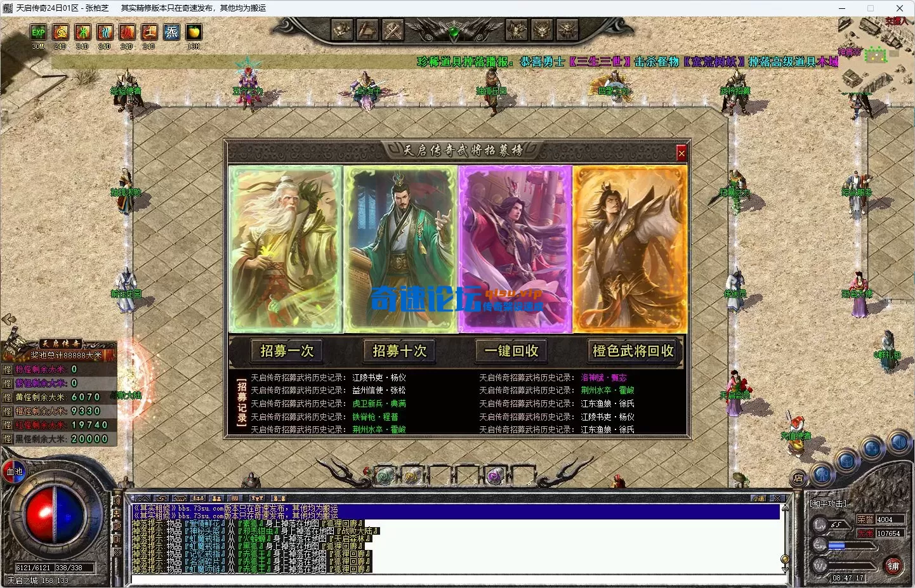Click the green gem center emblem
The image size is (915, 588).
[454, 32]
